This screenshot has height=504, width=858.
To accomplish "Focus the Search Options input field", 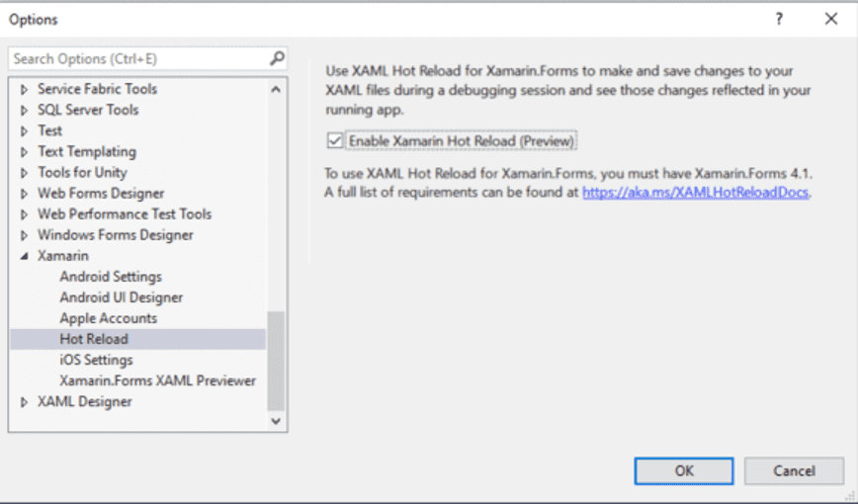I will coord(138,58).
